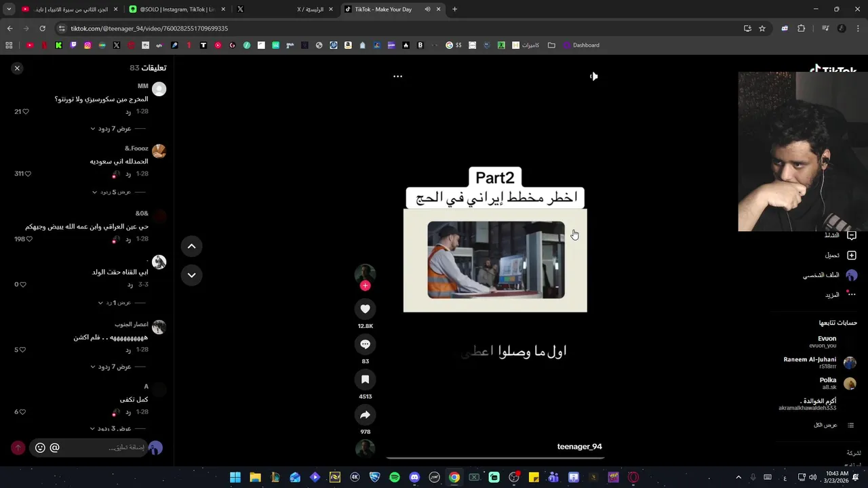The height and width of the screenshot is (488, 868).
Task: Open أكرم الخوالدة followed account
Action: click(807, 405)
